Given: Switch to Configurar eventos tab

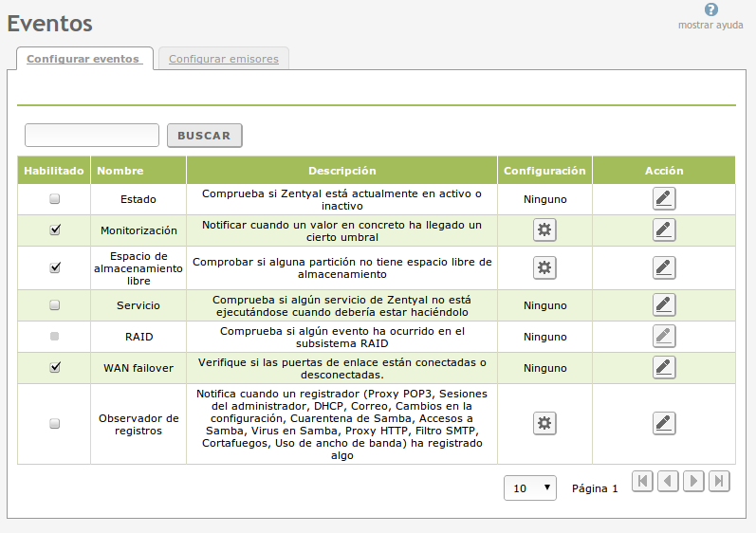Looking at the screenshot, I should (x=83, y=59).
